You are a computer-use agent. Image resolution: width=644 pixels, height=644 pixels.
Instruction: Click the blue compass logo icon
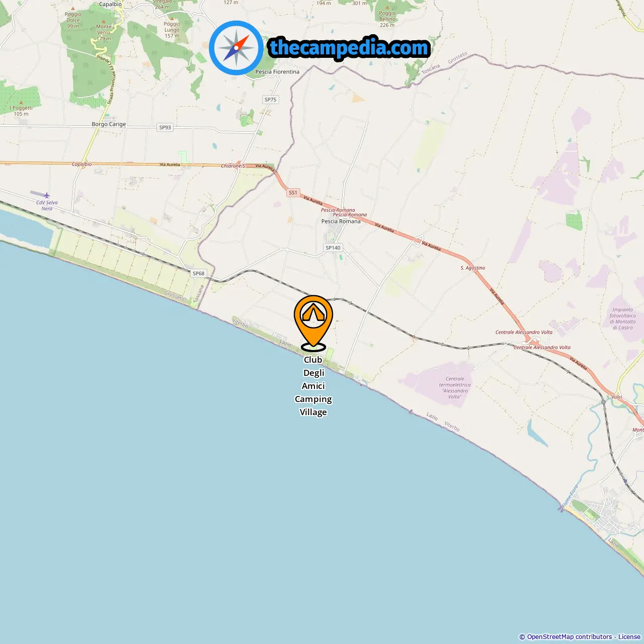[236, 48]
